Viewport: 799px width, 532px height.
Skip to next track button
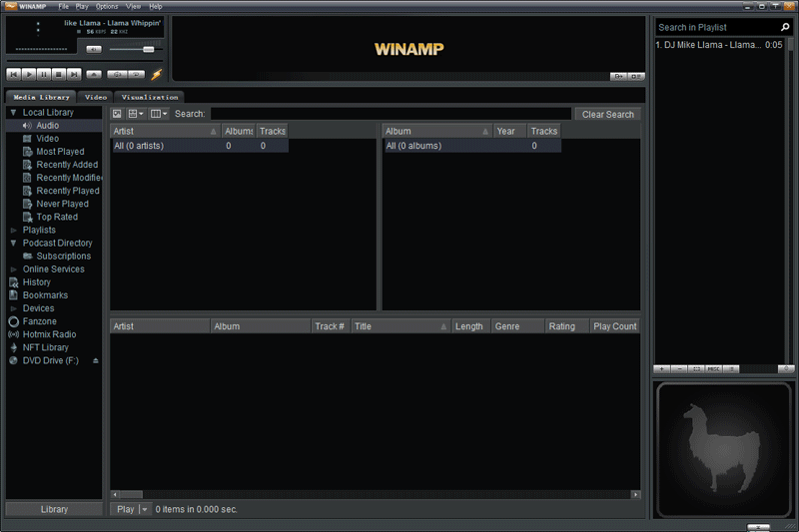tap(74, 74)
